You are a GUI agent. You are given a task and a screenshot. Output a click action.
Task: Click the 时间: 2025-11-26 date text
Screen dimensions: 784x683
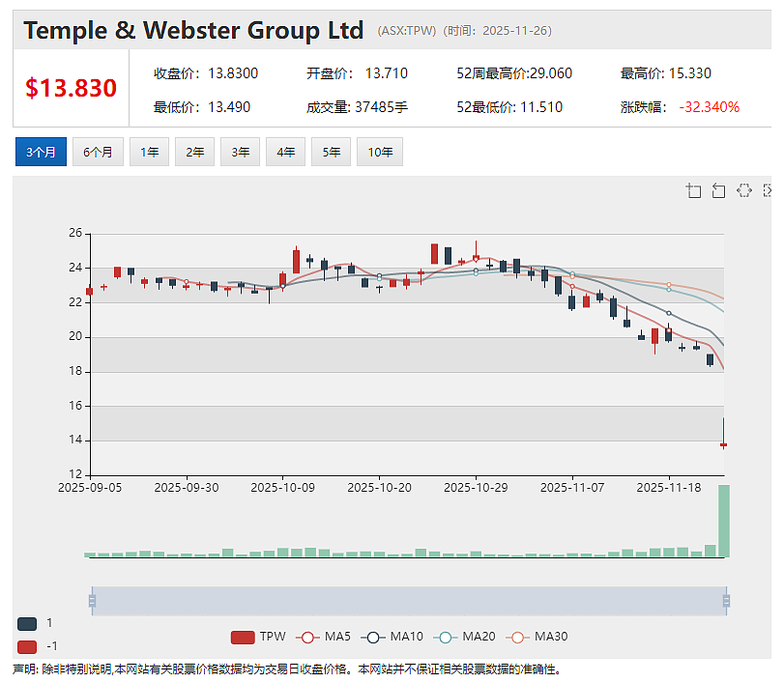coord(498,31)
